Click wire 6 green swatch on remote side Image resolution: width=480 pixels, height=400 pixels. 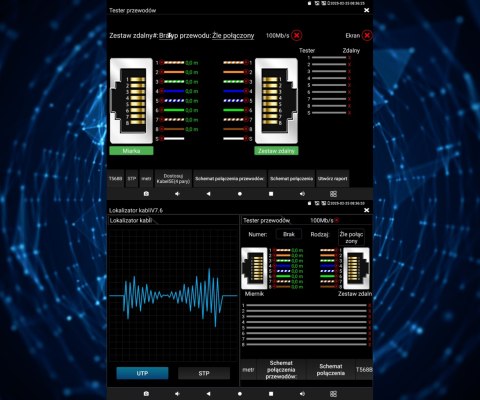[233, 110]
